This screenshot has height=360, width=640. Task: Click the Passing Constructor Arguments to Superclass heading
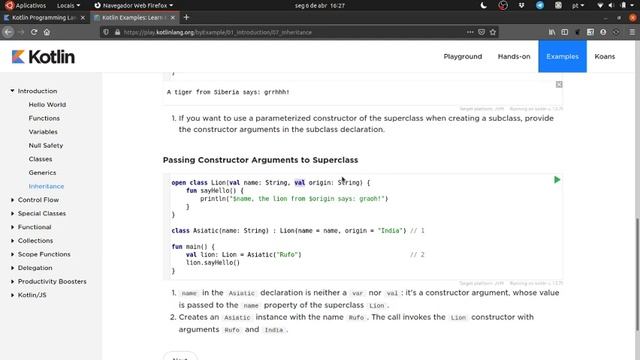(260, 160)
